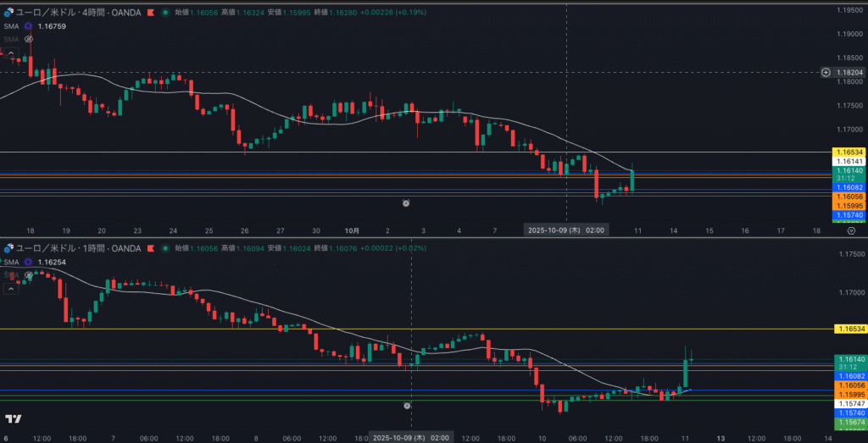868x443 pixels.
Task: Click the event marker icon below 4-hour candles
Action: pyautogui.click(x=406, y=203)
